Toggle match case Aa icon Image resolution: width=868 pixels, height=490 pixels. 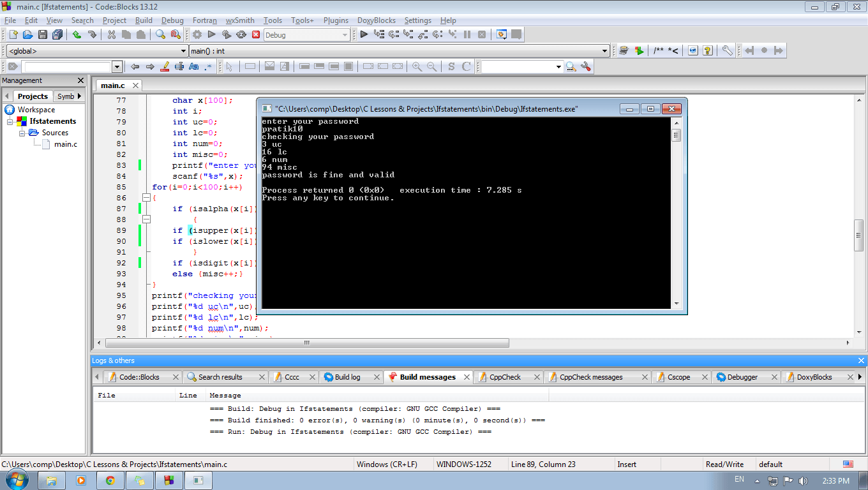pos(194,66)
